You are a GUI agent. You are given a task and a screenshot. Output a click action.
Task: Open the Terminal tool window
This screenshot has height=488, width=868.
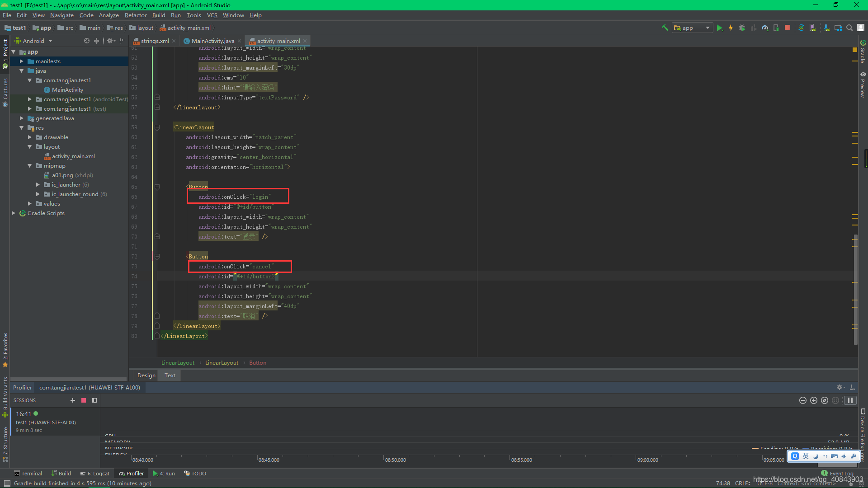point(28,474)
